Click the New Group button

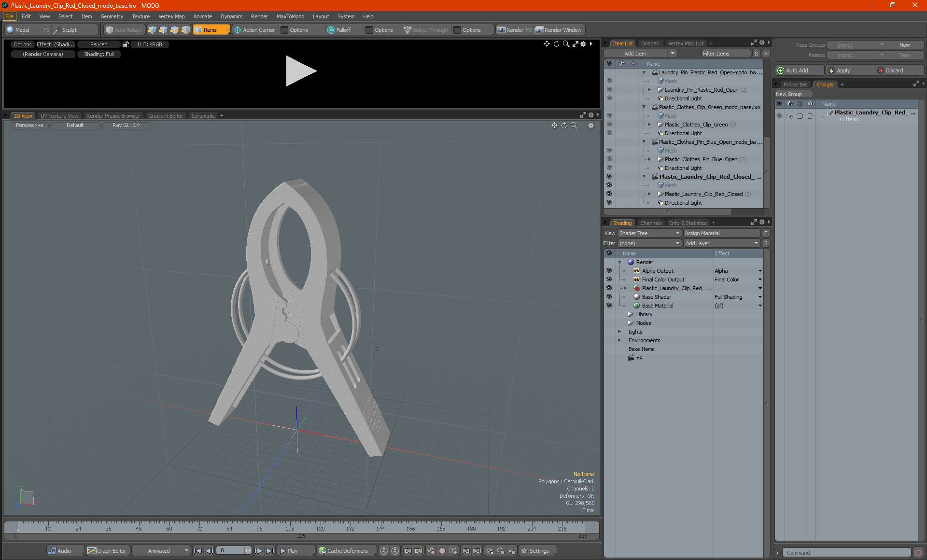[x=793, y=94]
